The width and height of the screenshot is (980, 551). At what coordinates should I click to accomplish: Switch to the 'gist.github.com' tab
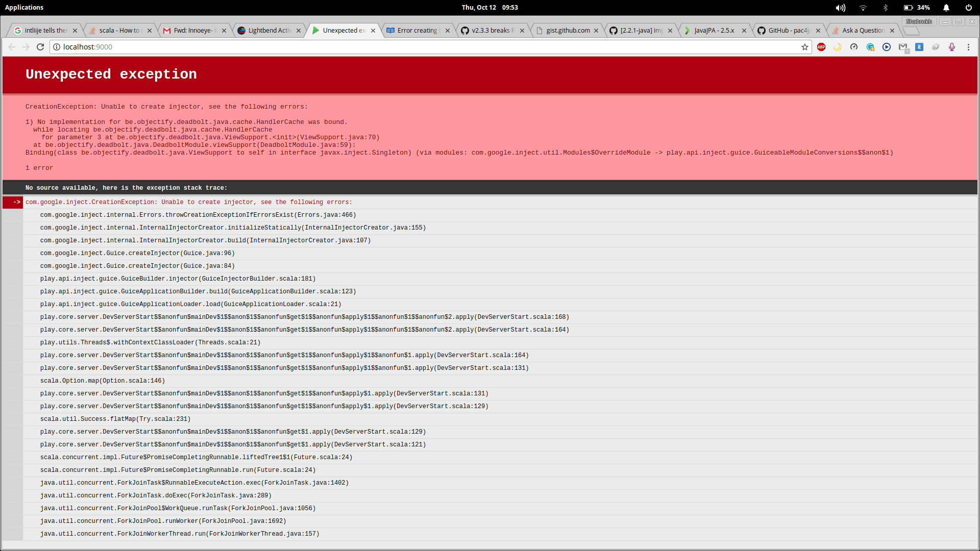pos(567,30)
